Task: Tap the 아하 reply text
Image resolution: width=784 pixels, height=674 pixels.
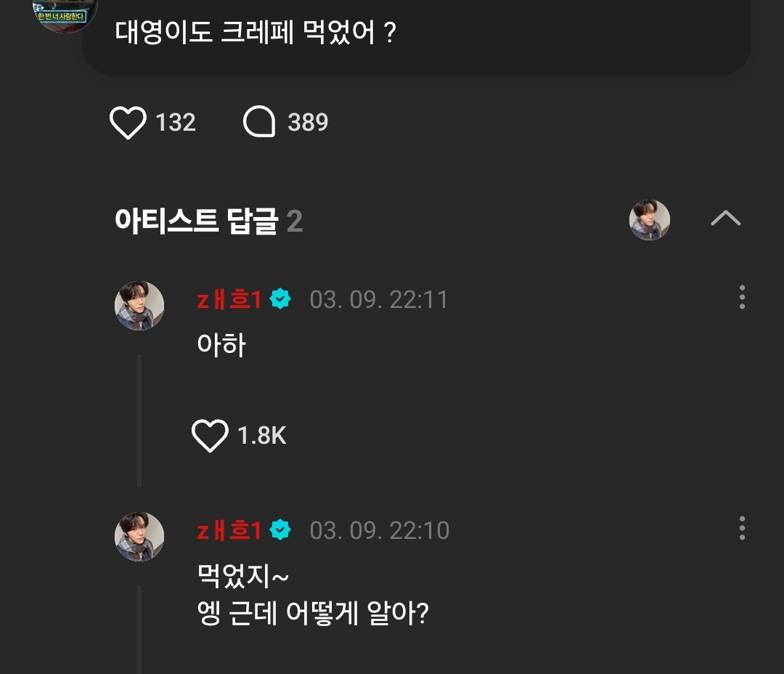Action: pyautogui.click(x=221, y=345)
